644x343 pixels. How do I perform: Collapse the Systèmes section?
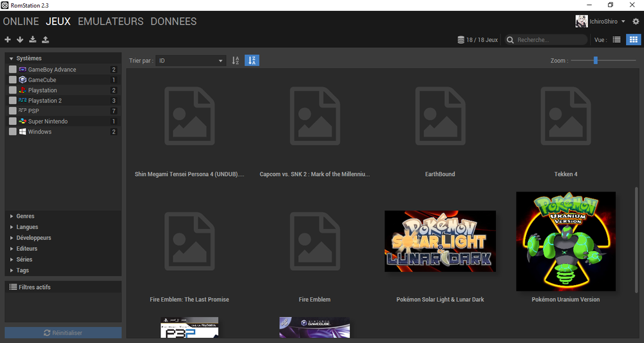11,59
